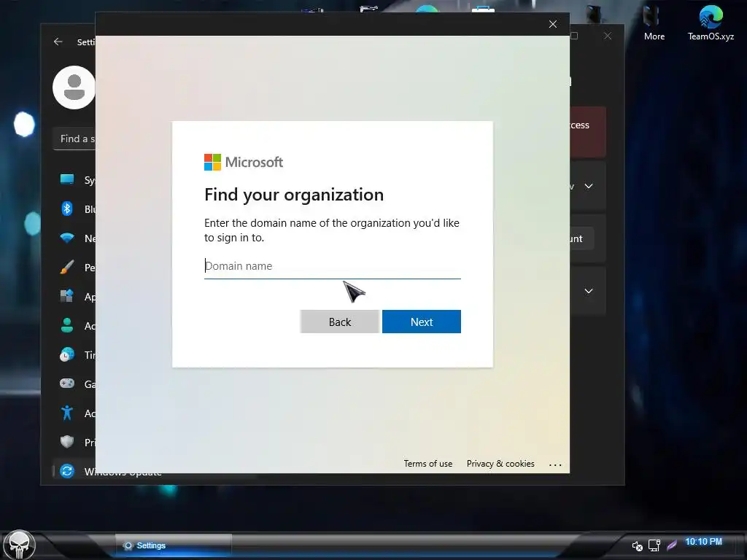
Task: Close the organization sign-in dialog
Action: pos(553,24)
